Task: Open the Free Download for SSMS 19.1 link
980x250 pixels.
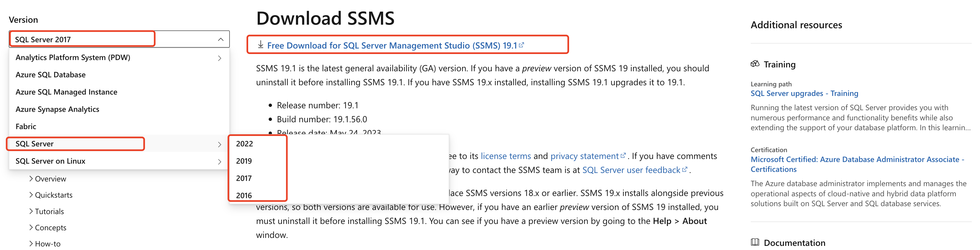Action: click(x=392, y=45)
